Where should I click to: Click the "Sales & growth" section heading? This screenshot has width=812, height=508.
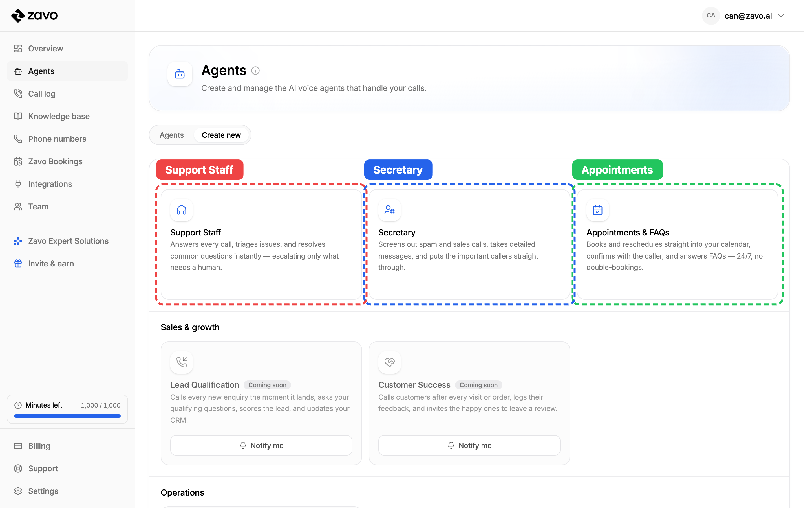tap(190, 327)
